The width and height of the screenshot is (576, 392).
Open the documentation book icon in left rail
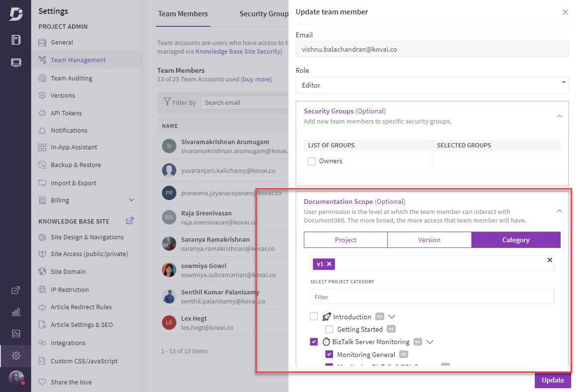click(16, 40)
